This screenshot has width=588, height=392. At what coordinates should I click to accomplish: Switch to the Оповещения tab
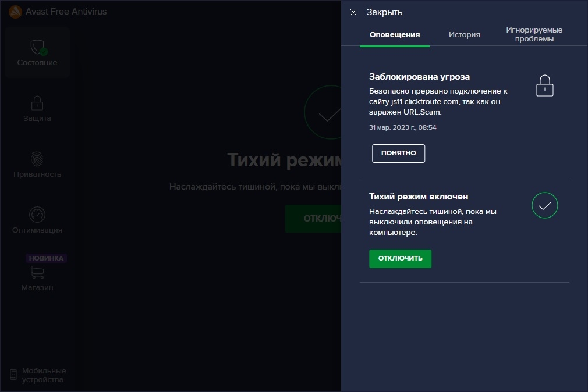(x=394, y=34)
